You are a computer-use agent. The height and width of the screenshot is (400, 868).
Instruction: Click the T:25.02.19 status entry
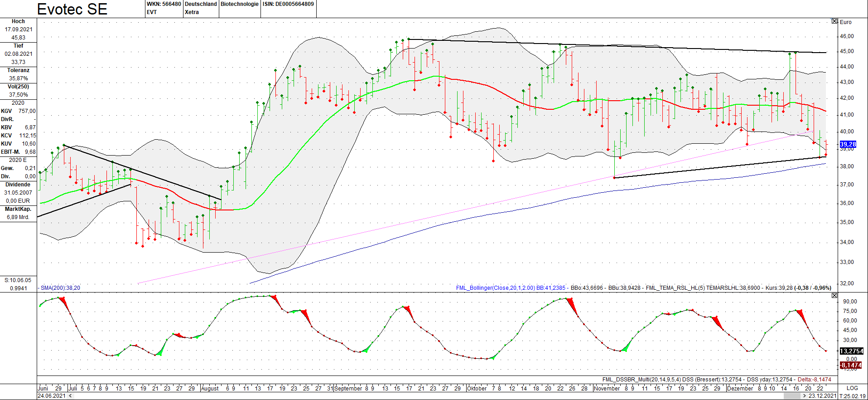click(x=853, y=396)
